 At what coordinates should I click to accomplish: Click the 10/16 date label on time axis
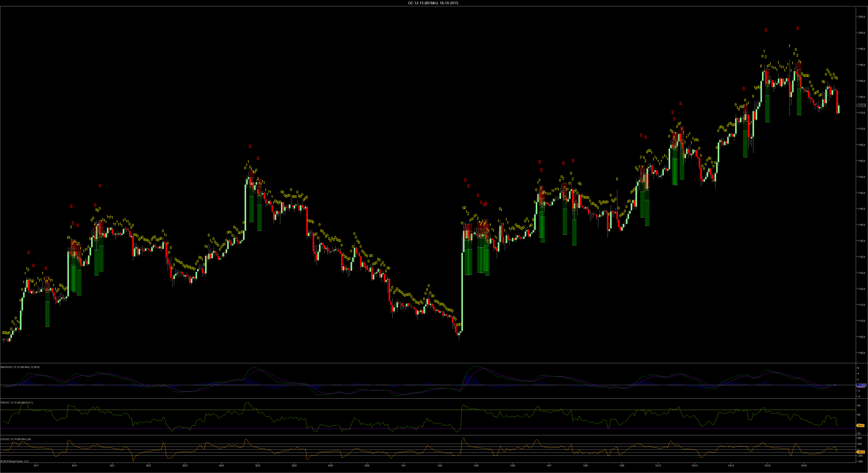[x=804, y=466]
